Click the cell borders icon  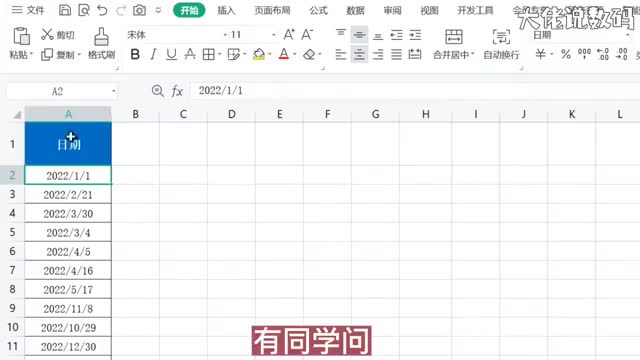(209, 54)
